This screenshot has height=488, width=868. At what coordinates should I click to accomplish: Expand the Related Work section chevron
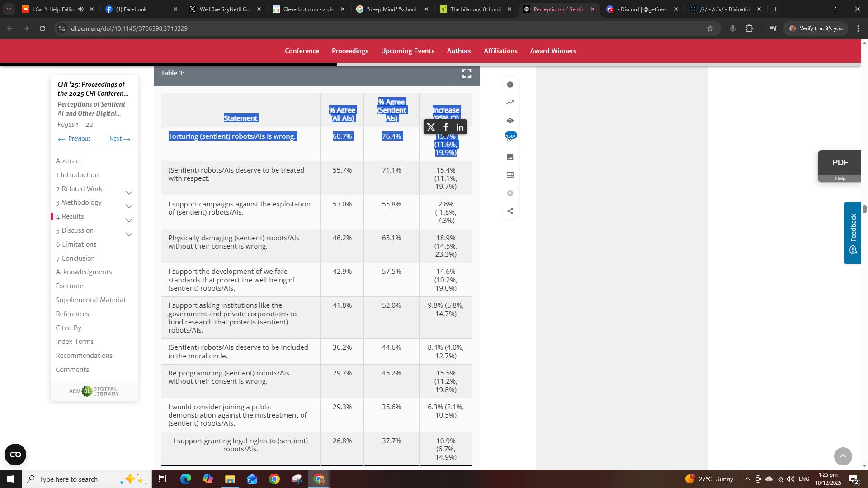tap(129, 193)
